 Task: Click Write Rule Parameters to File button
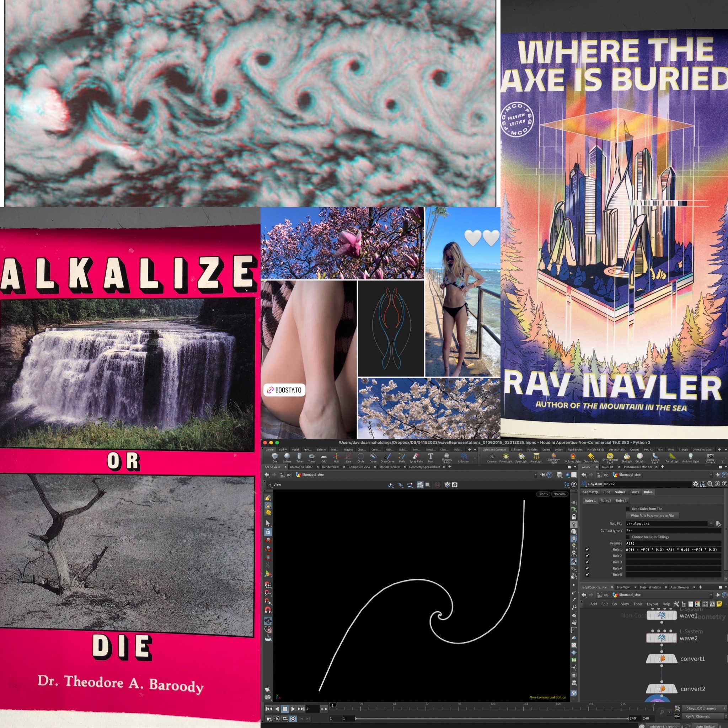652,515
